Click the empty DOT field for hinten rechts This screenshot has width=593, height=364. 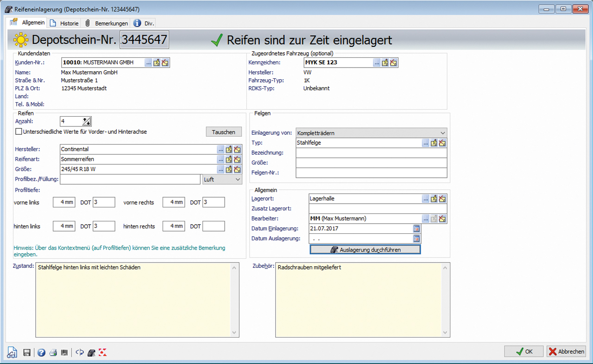click(x=214, y=226)
